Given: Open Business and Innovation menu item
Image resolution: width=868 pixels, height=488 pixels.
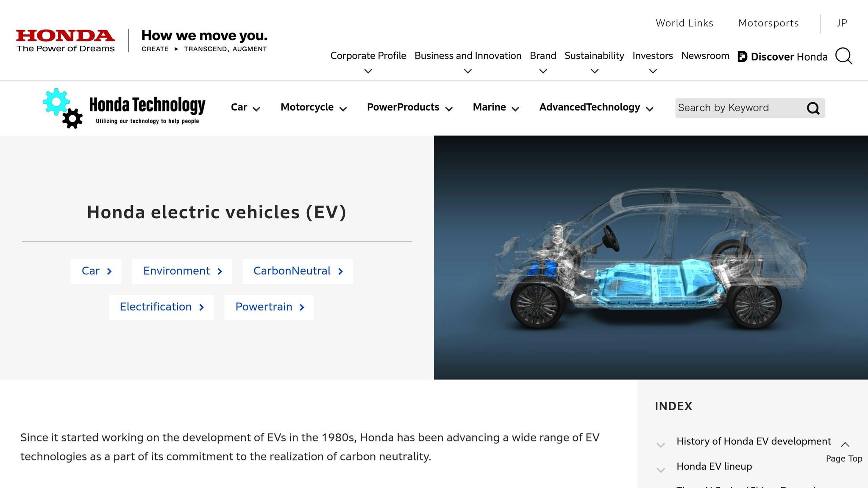Looking at the screenshot, I should pyautogui.click(x=468, y=55).
